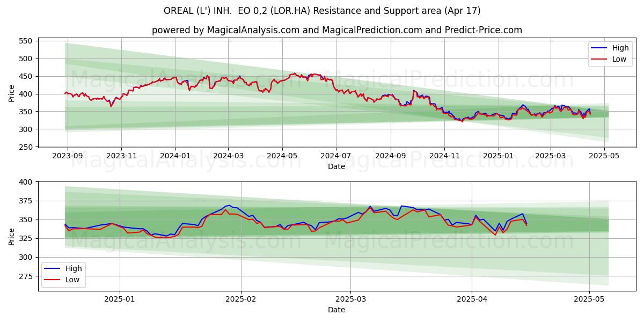Click the 2025-03 date tick on the lower chart

tap(350, 299)
